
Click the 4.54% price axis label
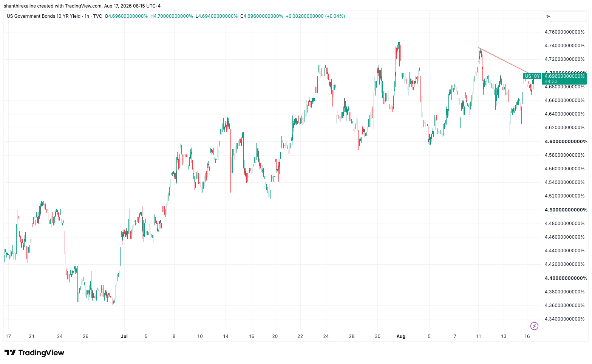[x=564, y=182]
